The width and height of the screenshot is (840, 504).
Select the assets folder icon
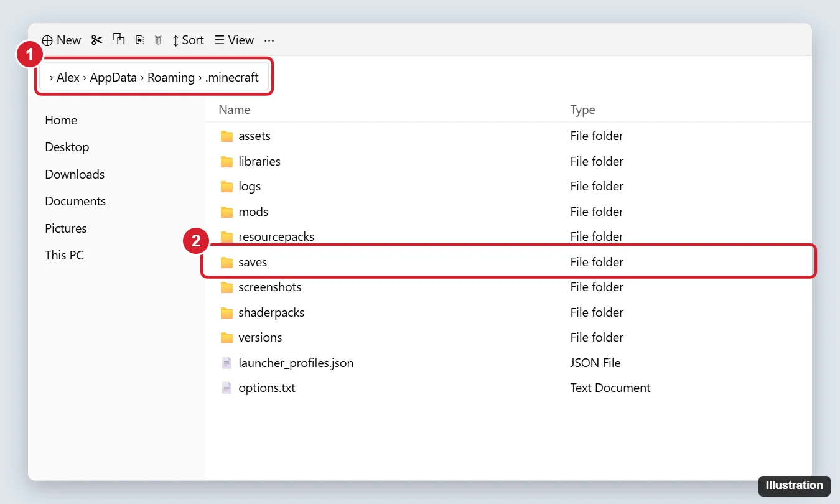[227, 136]
